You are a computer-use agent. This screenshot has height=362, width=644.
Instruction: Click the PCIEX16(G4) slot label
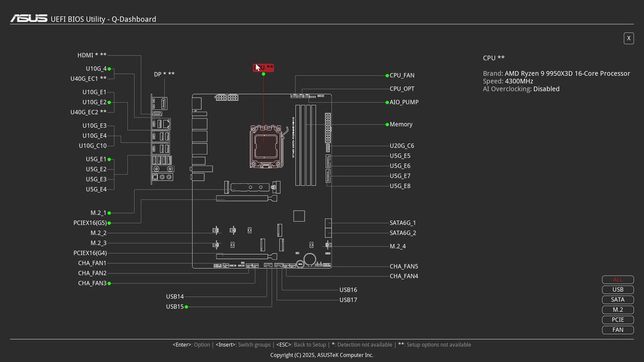pos(90,253)
